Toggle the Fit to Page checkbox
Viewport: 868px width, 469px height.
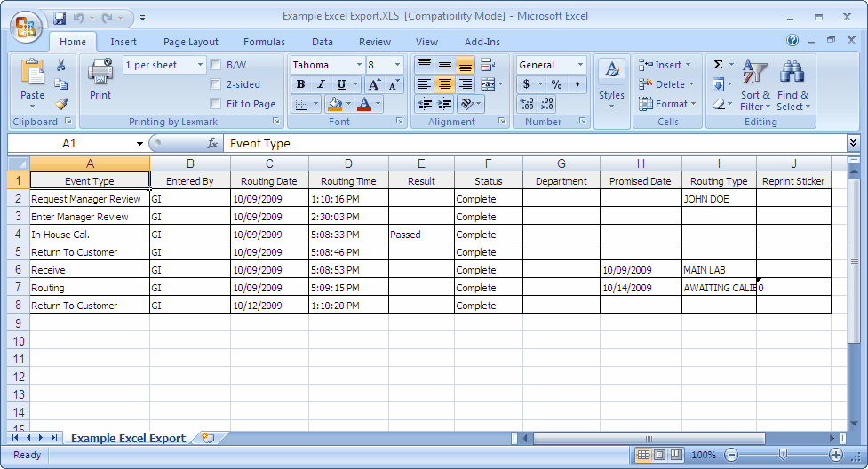pos(216,104)
